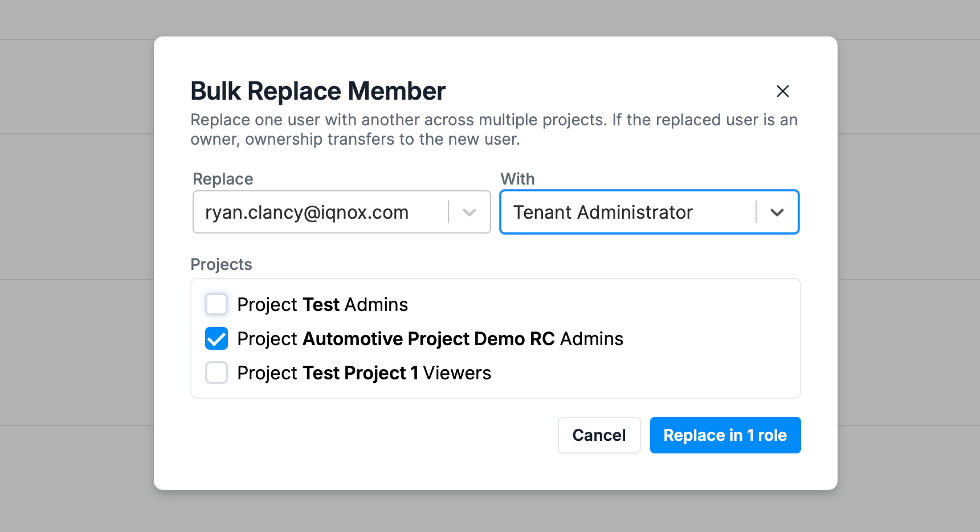Viewport: 980px width, 532px height.
Task: Confirm with Replace in 1 role button
Action: pyautogui.click(x=725, y=435)
